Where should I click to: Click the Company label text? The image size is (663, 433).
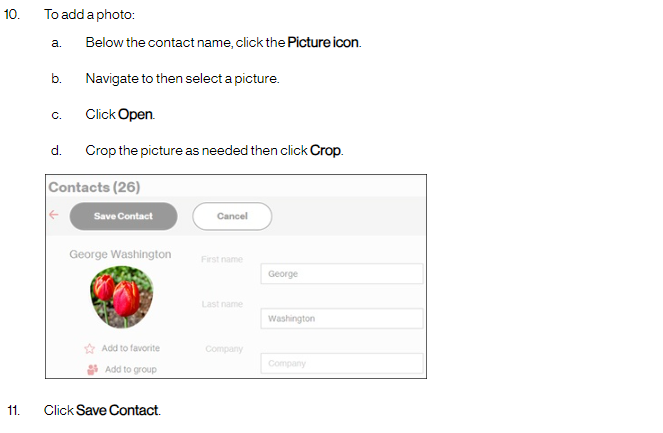224,349
